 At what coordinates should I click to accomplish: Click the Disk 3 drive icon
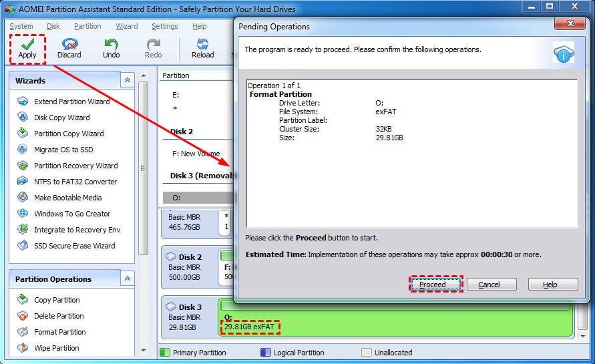click(x=171, y=307)
